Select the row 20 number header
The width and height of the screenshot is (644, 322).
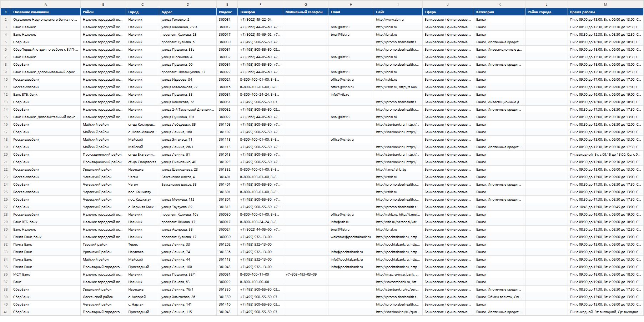[x=6, y=155]
